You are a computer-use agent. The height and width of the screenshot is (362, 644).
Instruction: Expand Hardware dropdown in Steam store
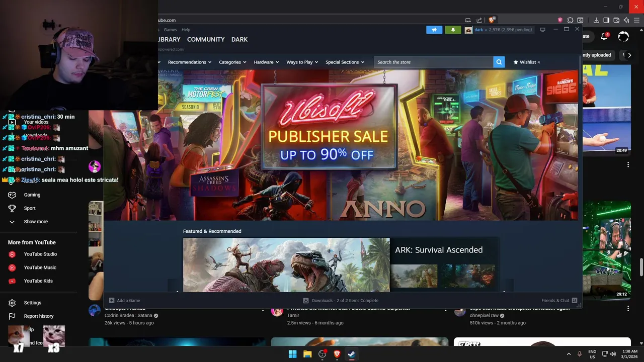pos(266,62)
